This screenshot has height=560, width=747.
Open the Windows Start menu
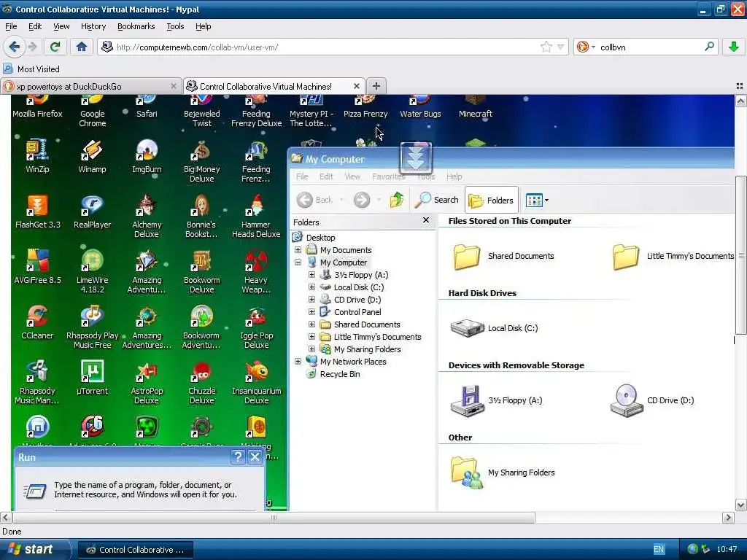(x=35, y=550)
